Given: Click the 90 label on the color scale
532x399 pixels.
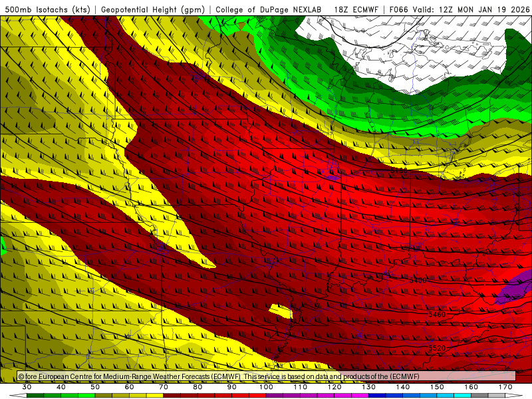Looking at the screenshot, I should 232,387.
